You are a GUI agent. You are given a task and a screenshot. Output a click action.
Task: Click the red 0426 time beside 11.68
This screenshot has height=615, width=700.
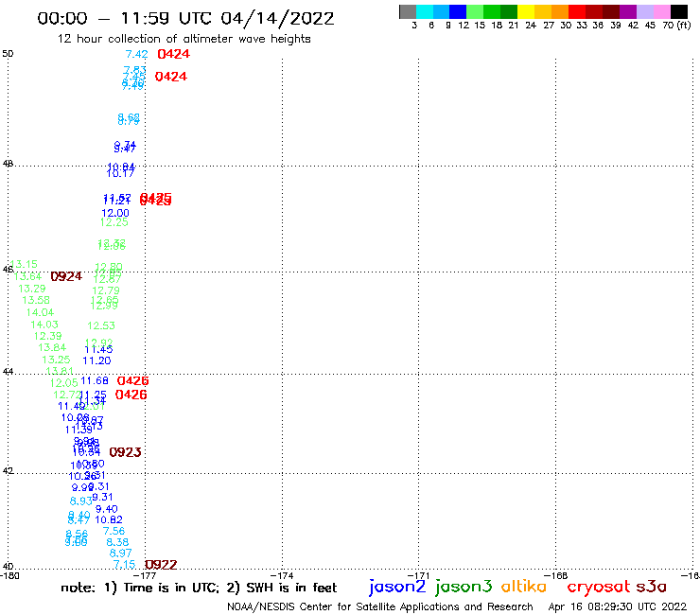132,381
